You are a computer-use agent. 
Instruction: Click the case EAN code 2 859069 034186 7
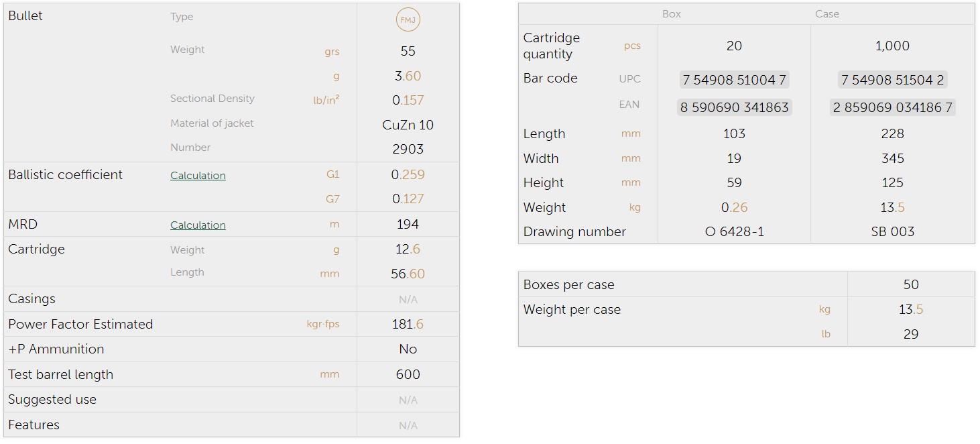(892, 107)
